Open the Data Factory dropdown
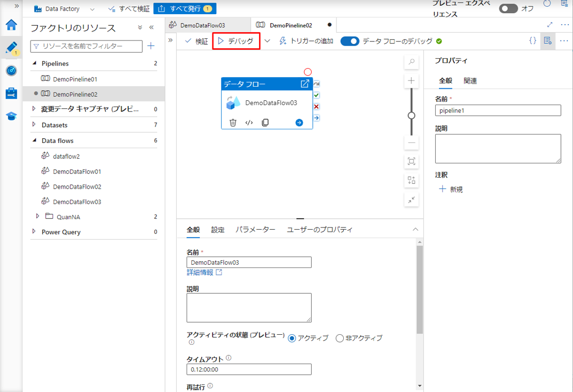This screenshot has height=392, width=573. tap(92, 9)
